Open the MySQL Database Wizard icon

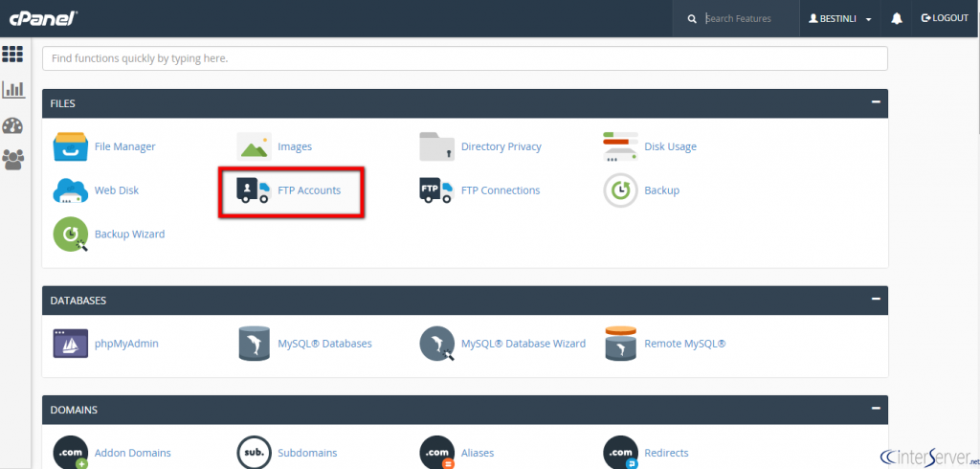pos(436,344)
